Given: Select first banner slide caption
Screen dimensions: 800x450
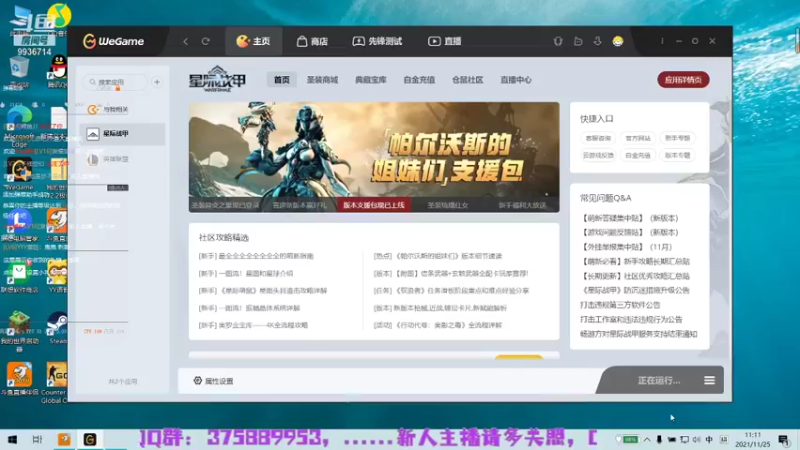Looking at the screenshot, I should (226, 205).
